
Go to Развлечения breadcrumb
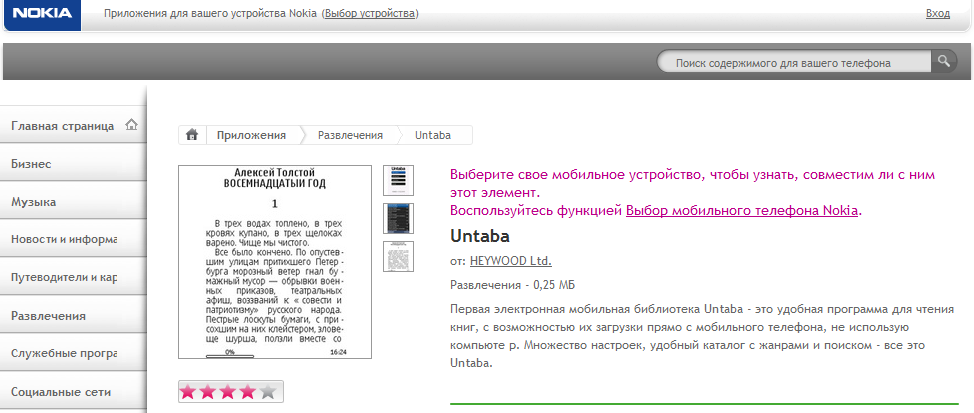click(350, 135)
